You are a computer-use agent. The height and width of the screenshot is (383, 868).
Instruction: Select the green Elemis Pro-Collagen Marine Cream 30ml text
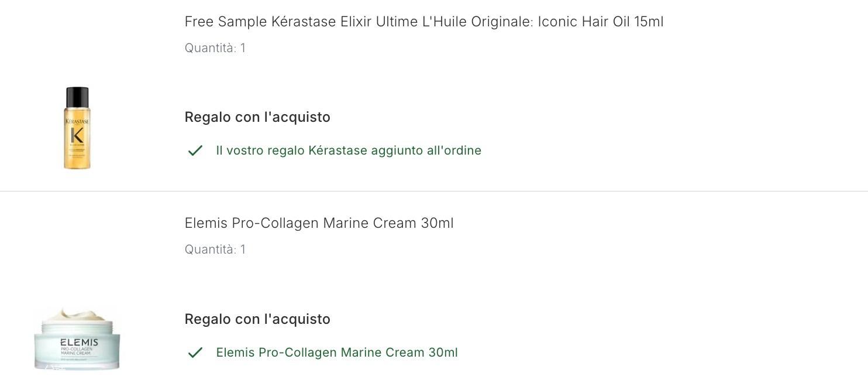[337, 353]
